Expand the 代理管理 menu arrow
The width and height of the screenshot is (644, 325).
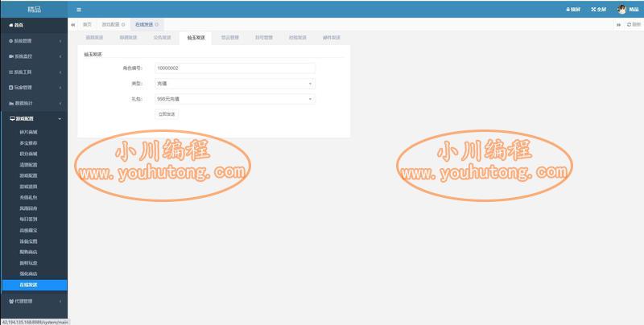[60, 301]
